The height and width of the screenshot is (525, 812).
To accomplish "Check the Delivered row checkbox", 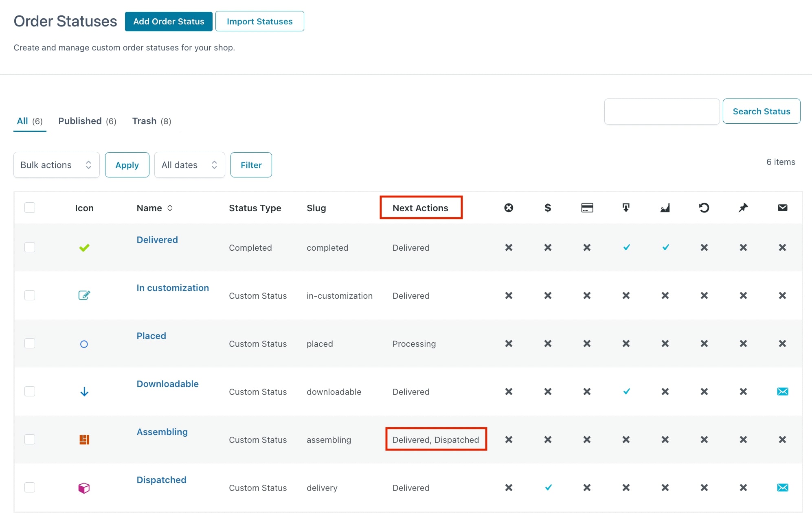I will (30, 247).
